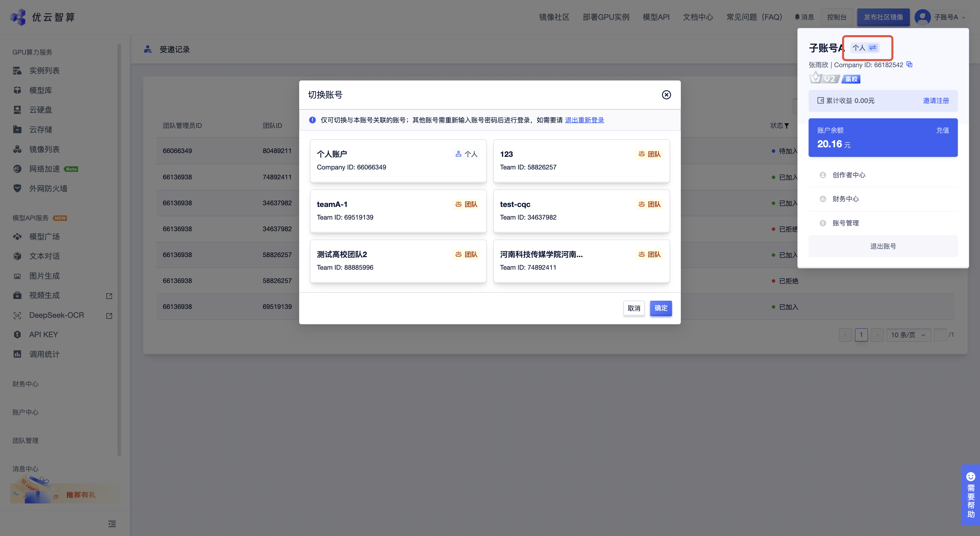
Task: Open the 需要帮助 help widget
Action: tap(970, 495)
